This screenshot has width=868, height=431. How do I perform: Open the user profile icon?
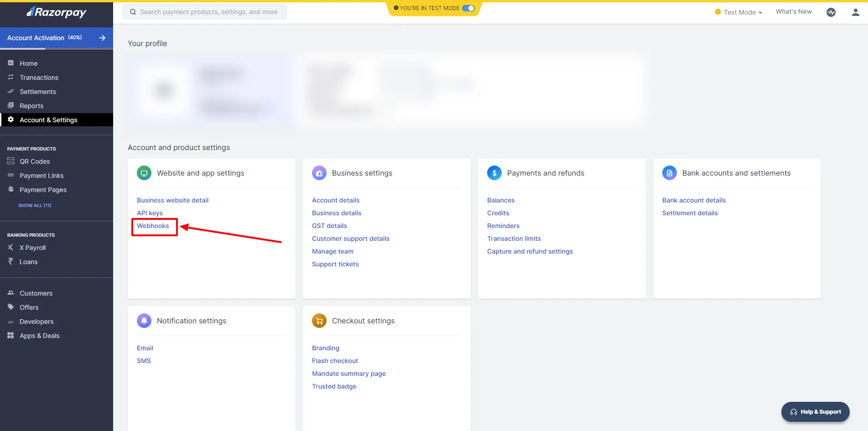[x=856, y=12]
